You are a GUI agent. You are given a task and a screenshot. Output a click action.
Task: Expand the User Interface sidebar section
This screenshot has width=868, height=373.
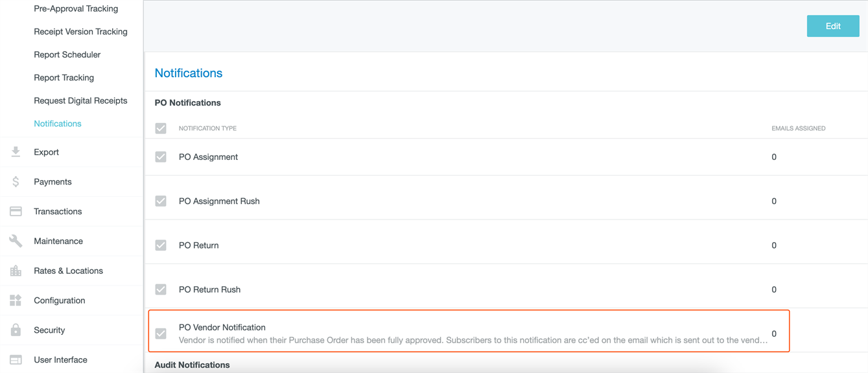(71, 359)
